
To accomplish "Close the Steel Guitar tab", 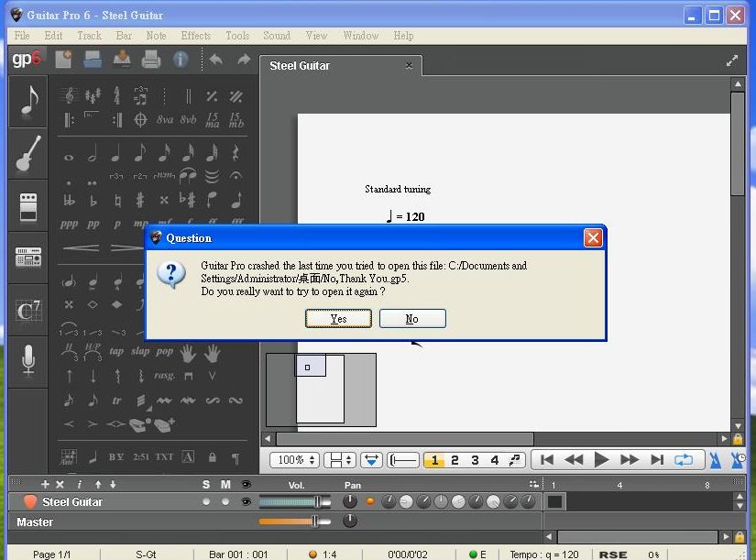I will [x=409, y=66].
